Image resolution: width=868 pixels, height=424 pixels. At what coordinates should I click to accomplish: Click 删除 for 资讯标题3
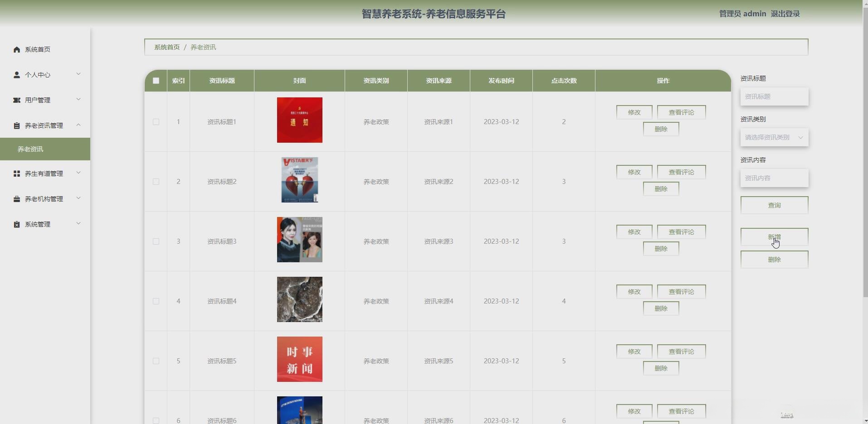(661, 249)
